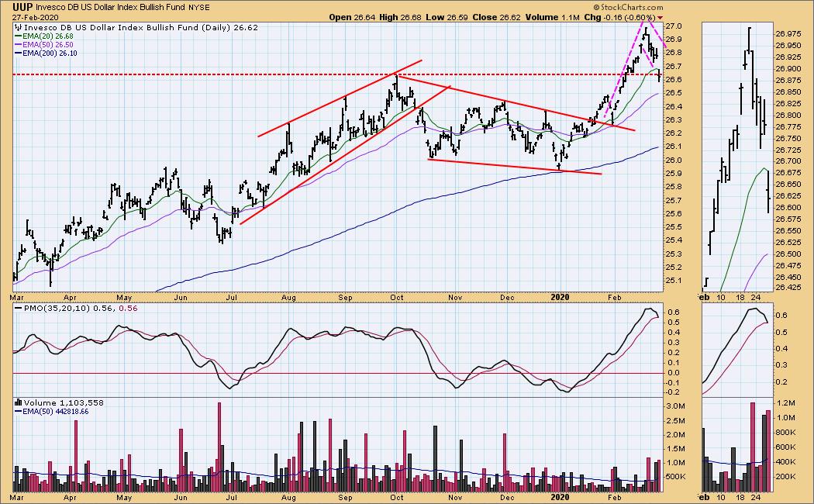Click the Low 26.59 value
This screenshot has width=814, height=504.
point(447,17)
